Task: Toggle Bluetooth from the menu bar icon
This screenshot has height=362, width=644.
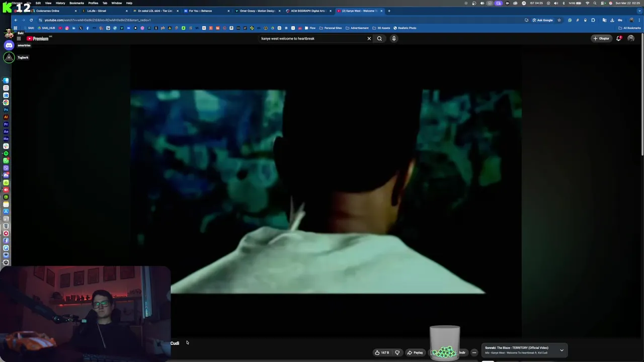Action: [x=563, y=3]
